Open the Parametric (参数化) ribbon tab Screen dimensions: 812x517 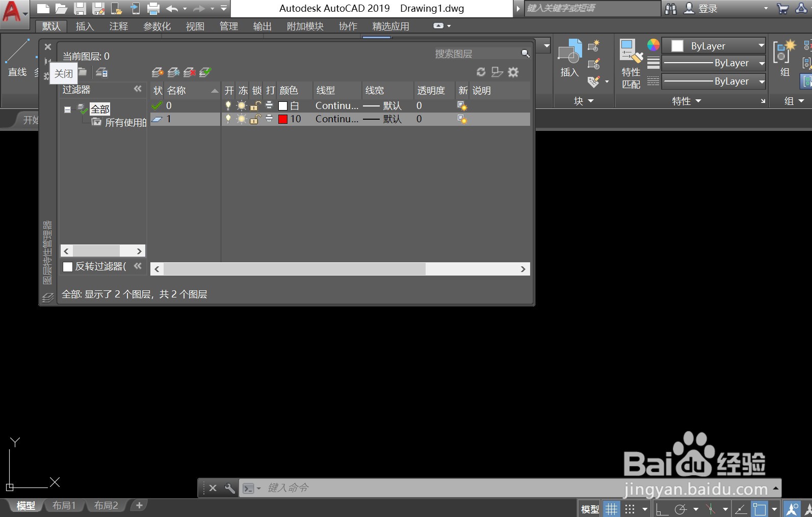click(157, 26)
